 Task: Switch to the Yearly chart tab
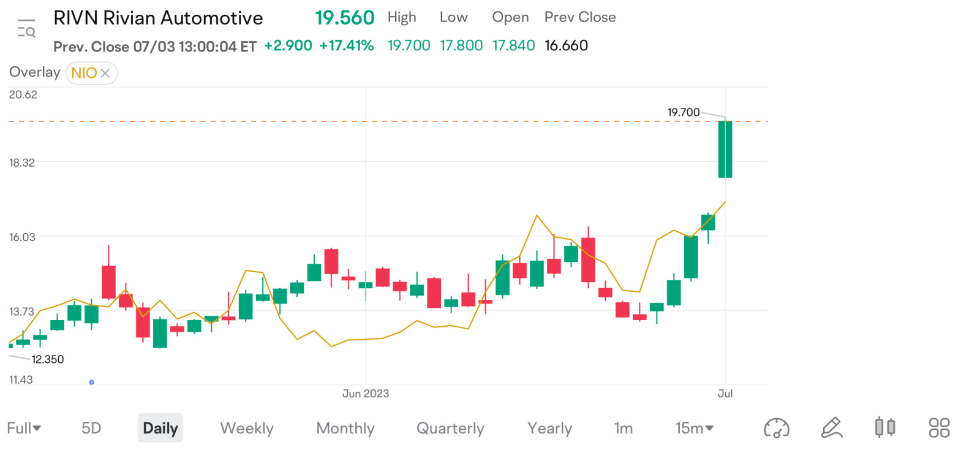pyautogui.click(x=549, y=428)
